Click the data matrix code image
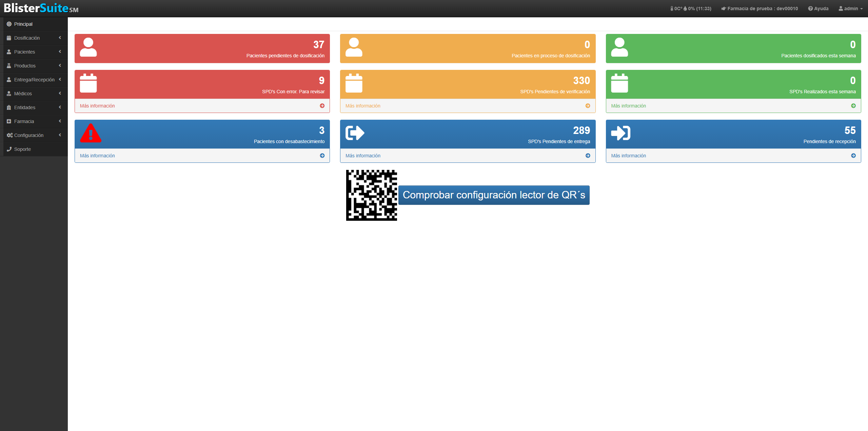This screenshot has width=868, height=431. pos(371,195)
